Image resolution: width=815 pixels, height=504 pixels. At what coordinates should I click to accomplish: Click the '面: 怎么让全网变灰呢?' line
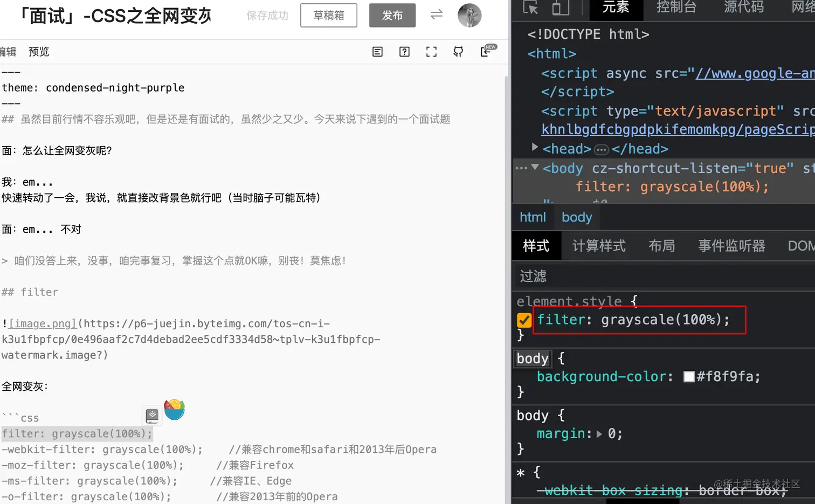tap(57, 151)
